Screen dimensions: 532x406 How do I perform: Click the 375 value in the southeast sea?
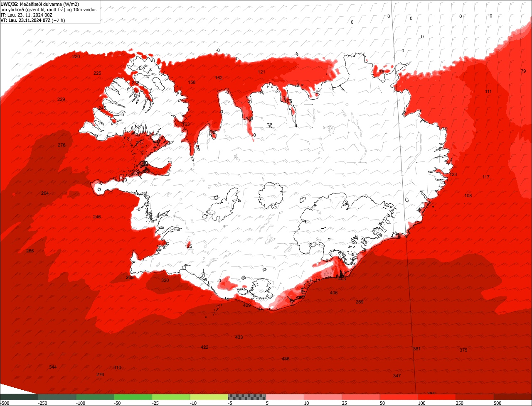pos(463,350)
